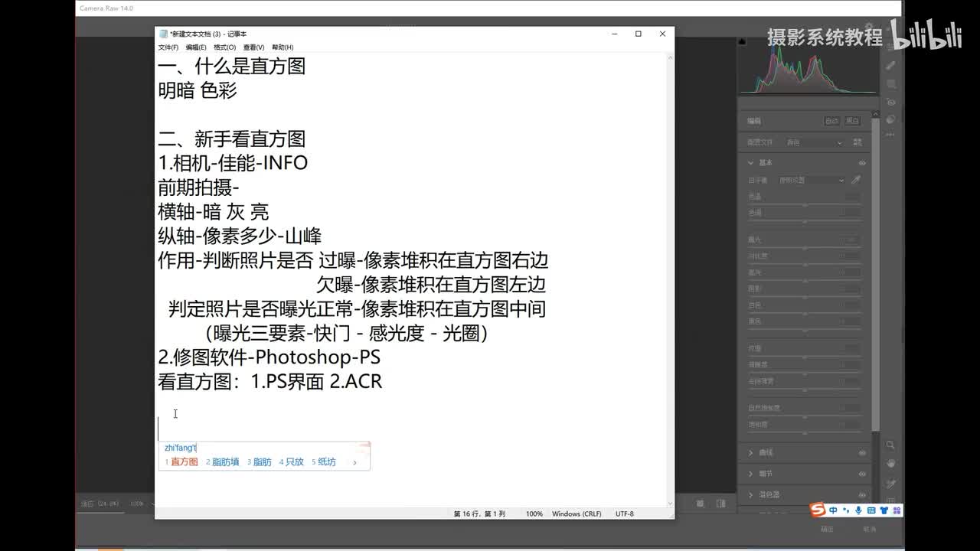Toggle visibility eye of 细节 panel

point(862,474)
